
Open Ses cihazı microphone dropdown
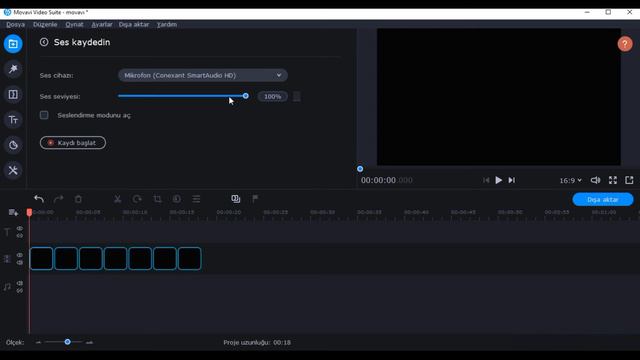203,75
